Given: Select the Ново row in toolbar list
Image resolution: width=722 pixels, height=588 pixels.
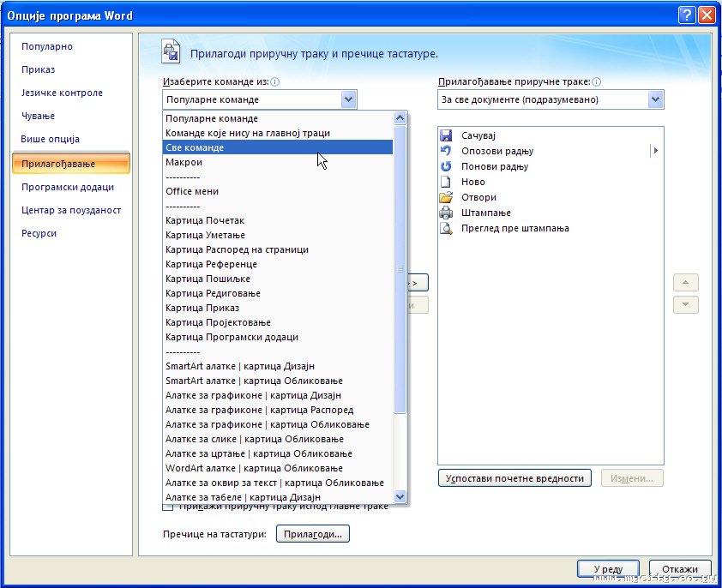Looking at the screenshot, I should pos(551,182).
